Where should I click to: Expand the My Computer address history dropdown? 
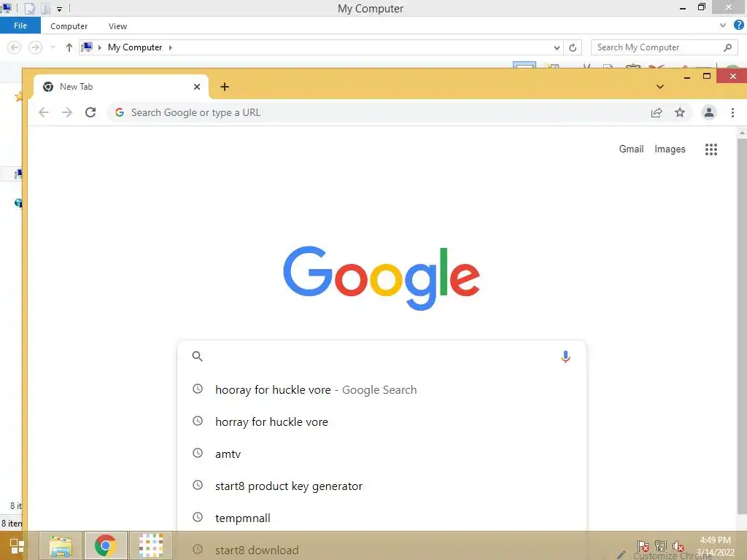(557, 47)
